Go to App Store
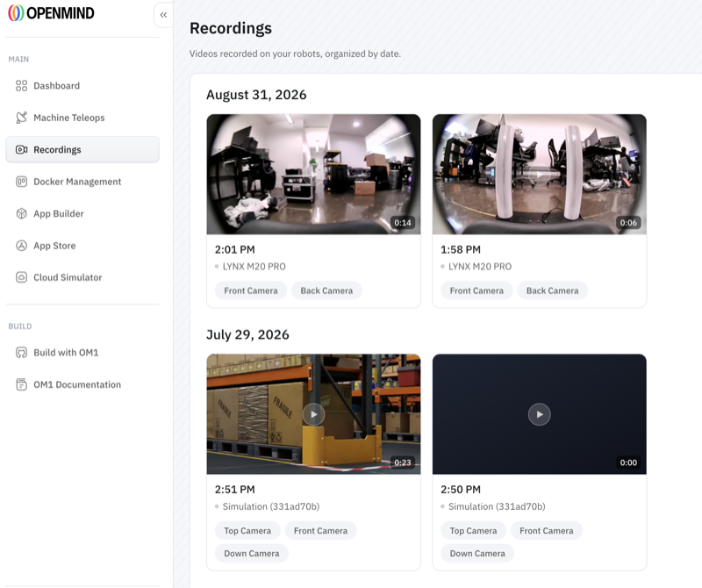The image size is (702, 588). [82, 246]
